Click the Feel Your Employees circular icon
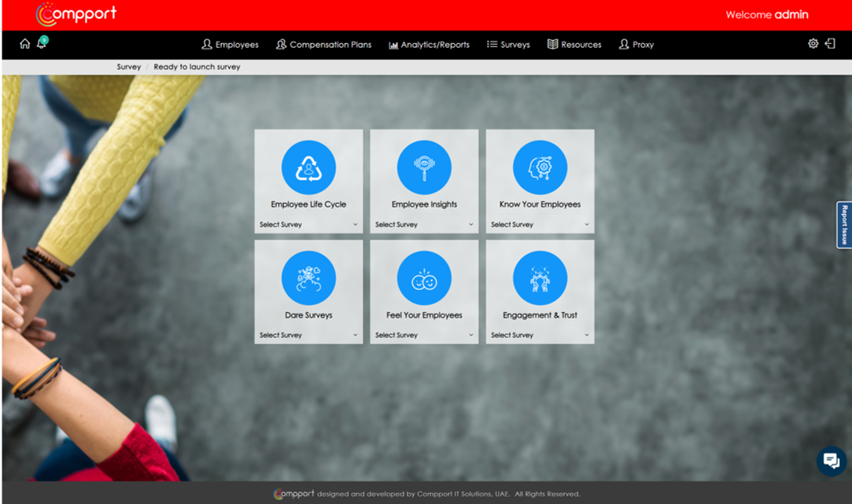 click(x=424, y=278)
